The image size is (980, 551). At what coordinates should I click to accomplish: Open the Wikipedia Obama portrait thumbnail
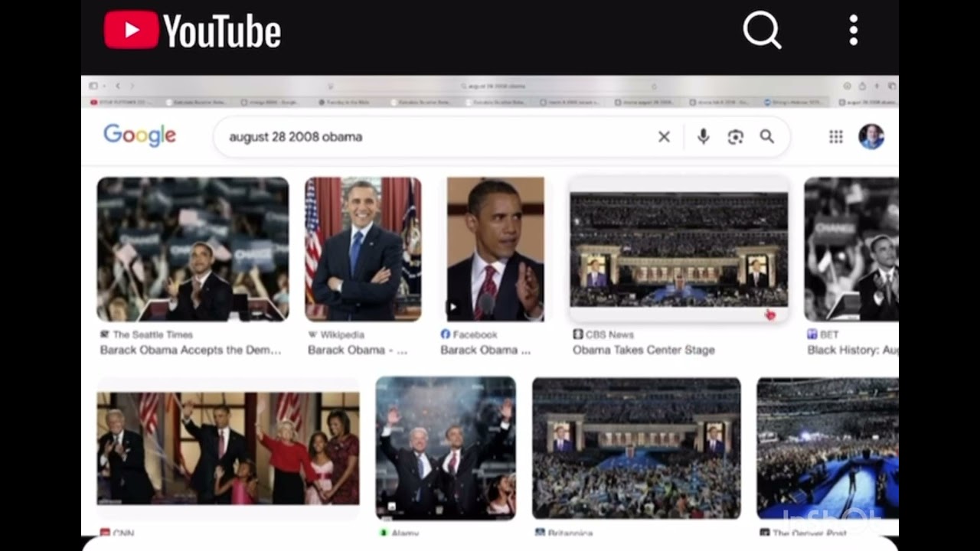[363, 249]
